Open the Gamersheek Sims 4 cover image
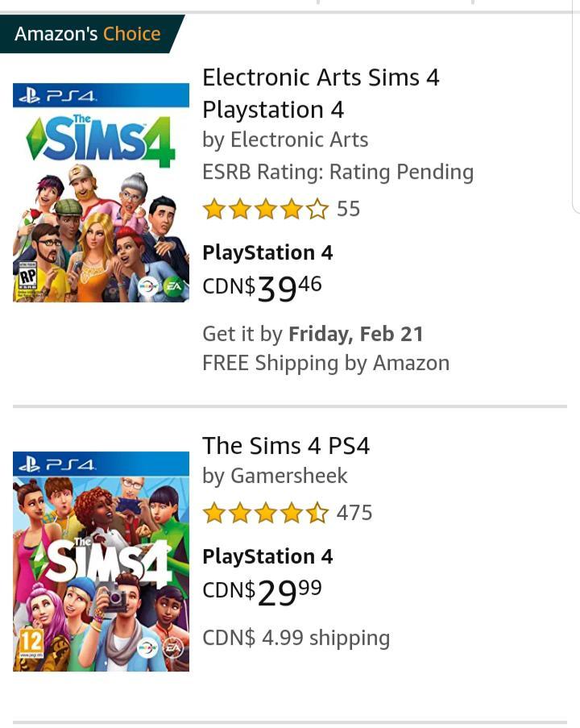580x728 pixels. tap(101, 562)
